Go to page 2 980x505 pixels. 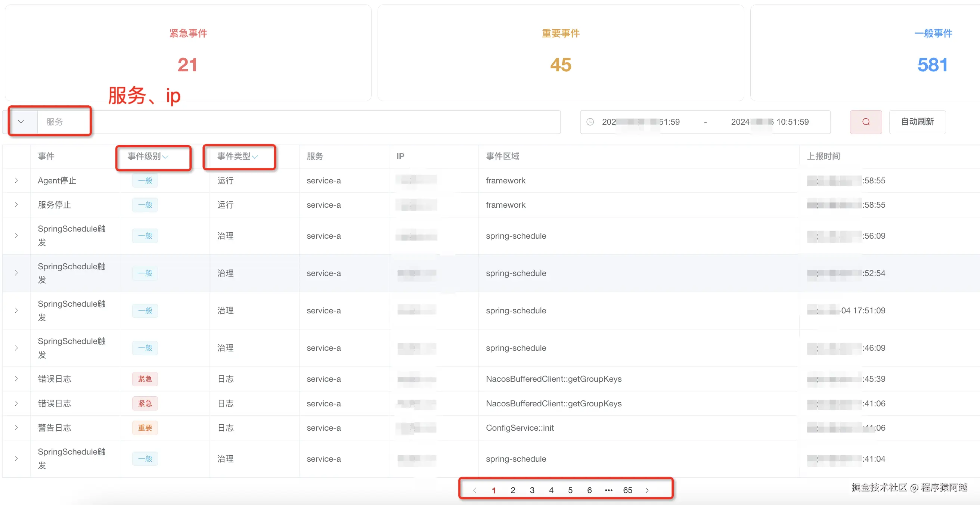coord(513,490)
